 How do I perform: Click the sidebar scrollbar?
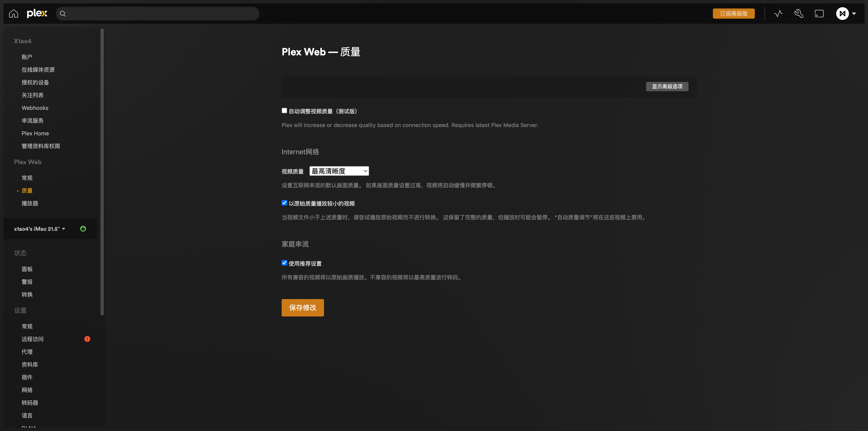point(102,172)
